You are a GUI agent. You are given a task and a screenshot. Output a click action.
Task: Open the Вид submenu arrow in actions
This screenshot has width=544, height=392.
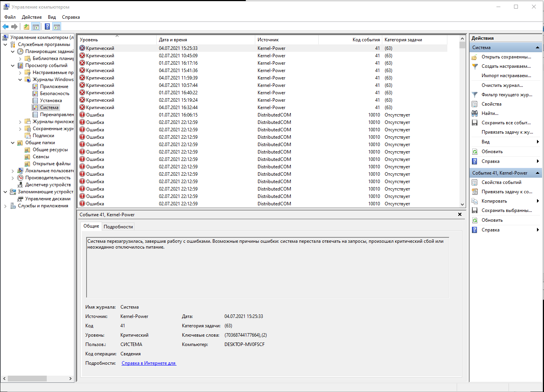[x=538, y=142]
